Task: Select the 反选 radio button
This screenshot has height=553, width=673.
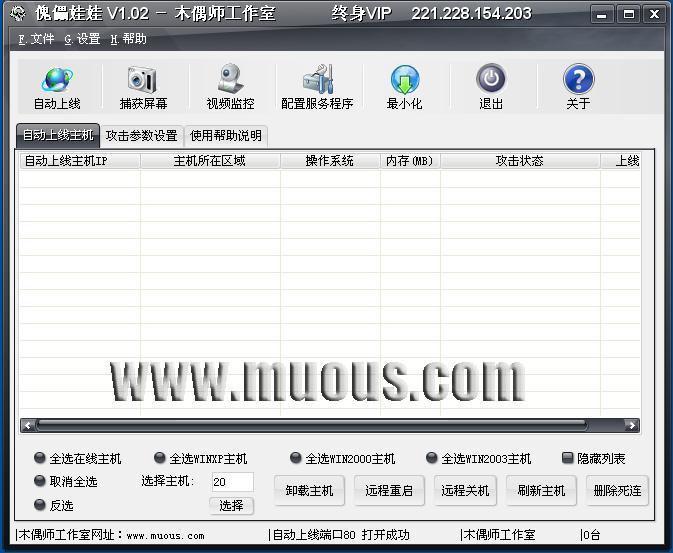Action: [39, 505]
